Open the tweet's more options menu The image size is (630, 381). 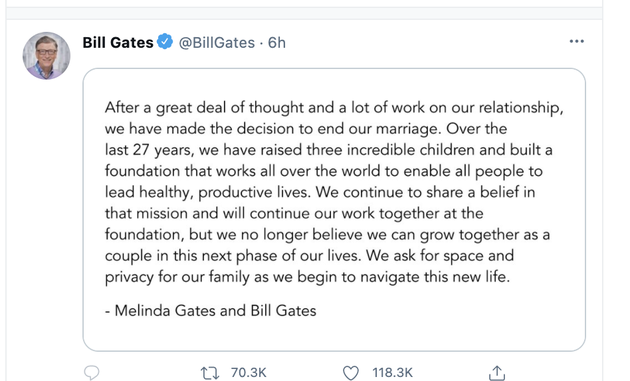[577, 41]
